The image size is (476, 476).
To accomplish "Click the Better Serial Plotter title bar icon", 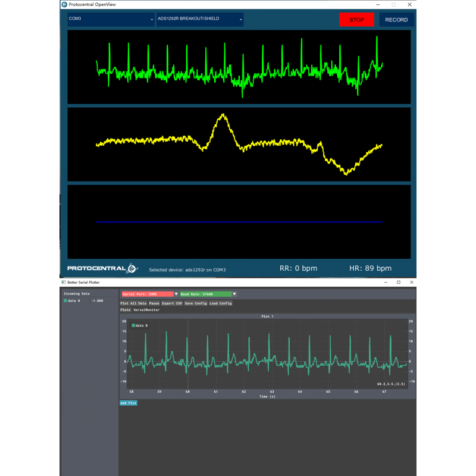I will pos(64,282).
